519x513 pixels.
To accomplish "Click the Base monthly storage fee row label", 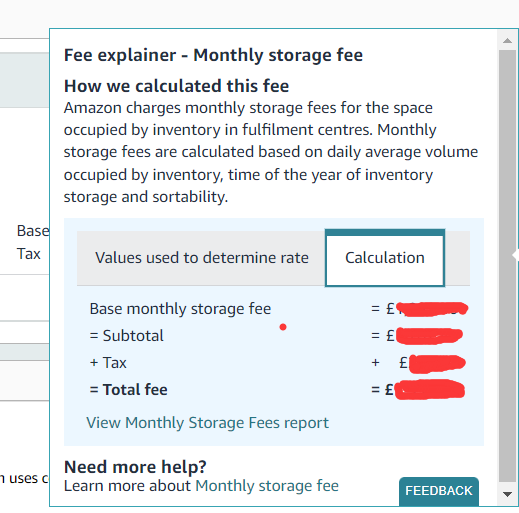I will (180, 309).
